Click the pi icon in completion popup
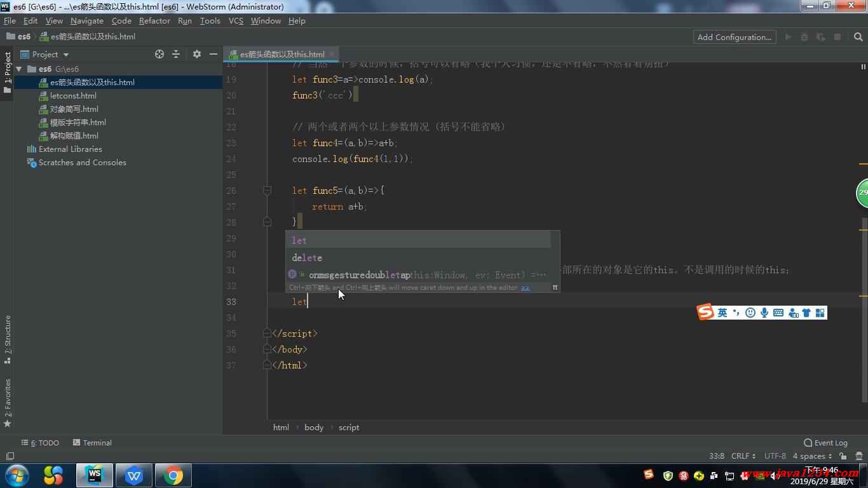The width and height of the screenshot is (868, 488). pos(555,287)
